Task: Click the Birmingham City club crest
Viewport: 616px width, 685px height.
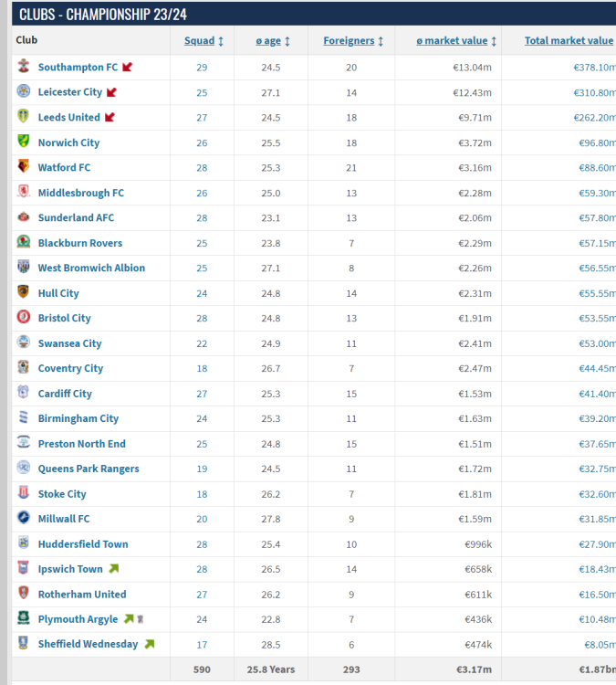Action: point(24,417)
